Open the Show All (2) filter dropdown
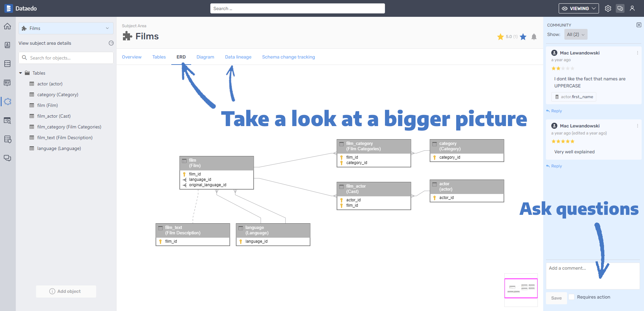Image resolution: width=644 pixels, height=311 pixels. tap(575, 34)
